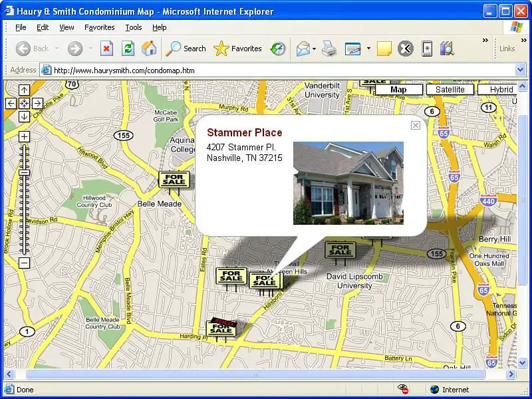Open the View menu

tap(66, 27)
